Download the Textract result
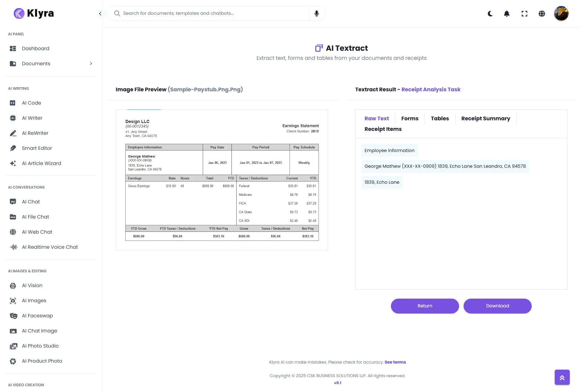Image resolution: width=581 pixels, height=392 pixels. tap(497, 306)
